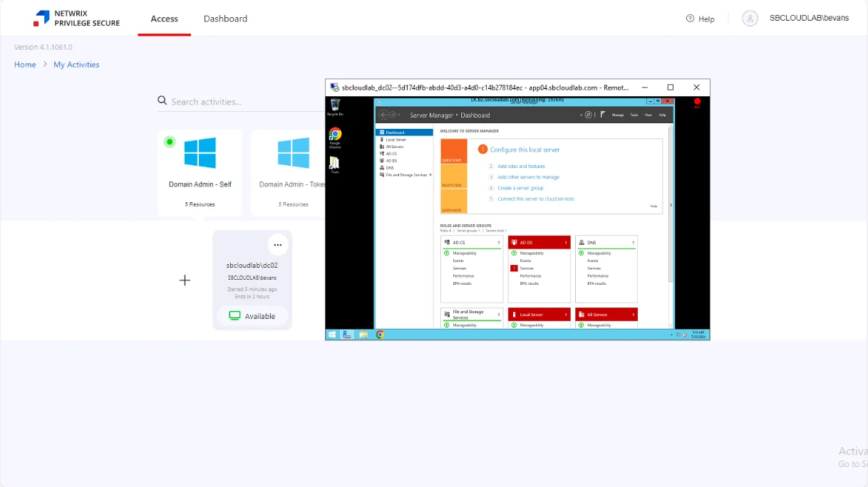Select the LEARN MORE tile
The image size is (868, 487).
pos(454,201)
